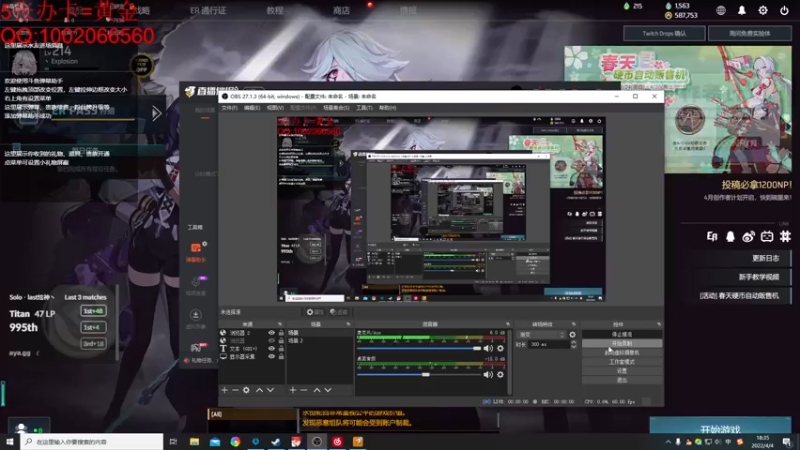The height and width of the screenshot is (450, 800).
Task: Pop out the OBS scene transitions dock header icon
Action: coord(573,324)
